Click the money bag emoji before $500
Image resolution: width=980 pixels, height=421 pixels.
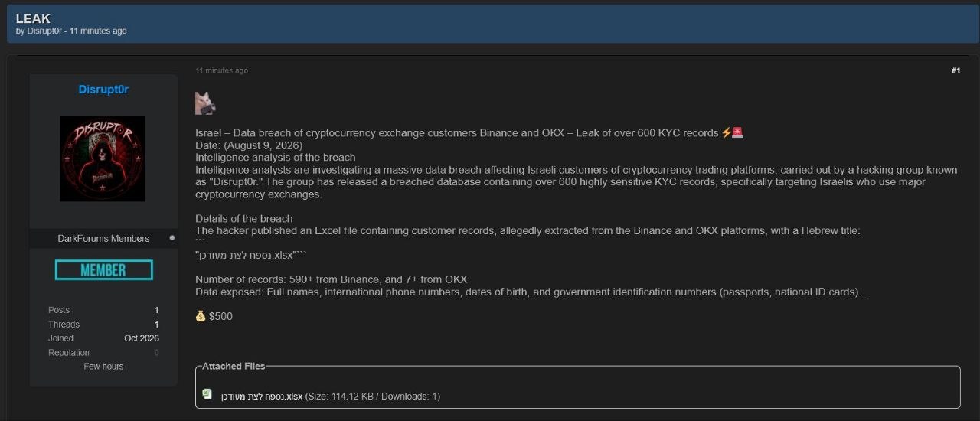pyautogui.click(x=201, y=316)
